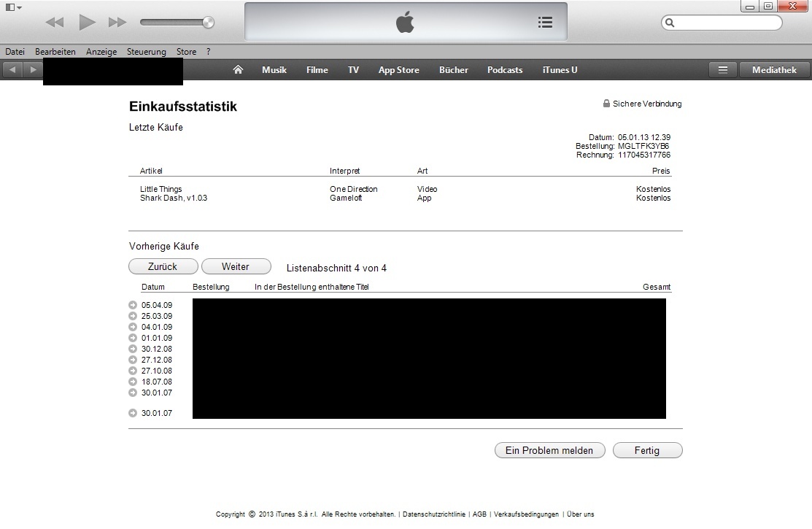Open the Store menu
This screenshot has height=529, width=812.
click(x=187, y=52)
